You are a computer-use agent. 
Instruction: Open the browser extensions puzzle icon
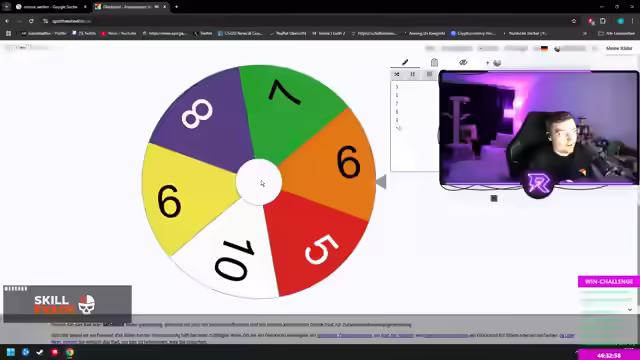(x=603, y=21)
